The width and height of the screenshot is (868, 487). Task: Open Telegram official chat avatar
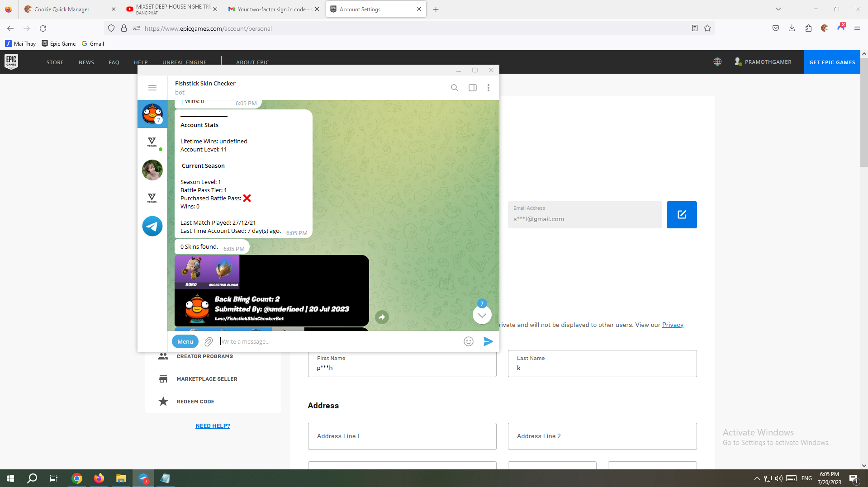152,226
